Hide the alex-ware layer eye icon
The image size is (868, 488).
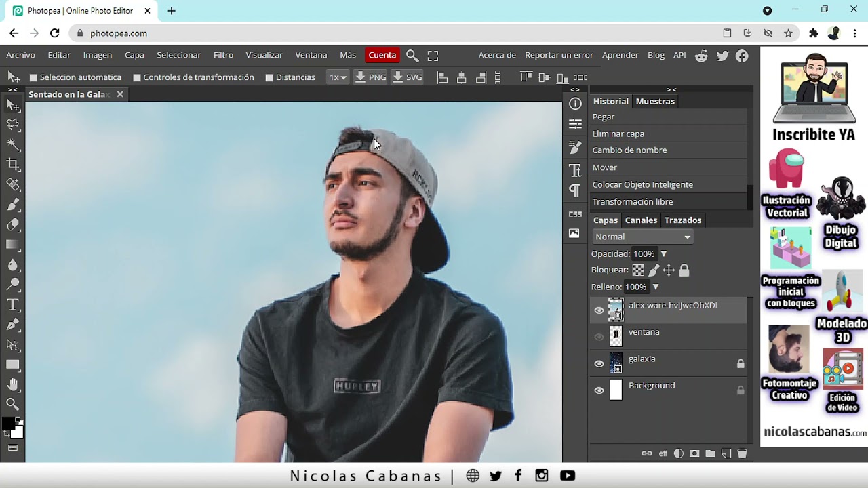pos(599,310)
